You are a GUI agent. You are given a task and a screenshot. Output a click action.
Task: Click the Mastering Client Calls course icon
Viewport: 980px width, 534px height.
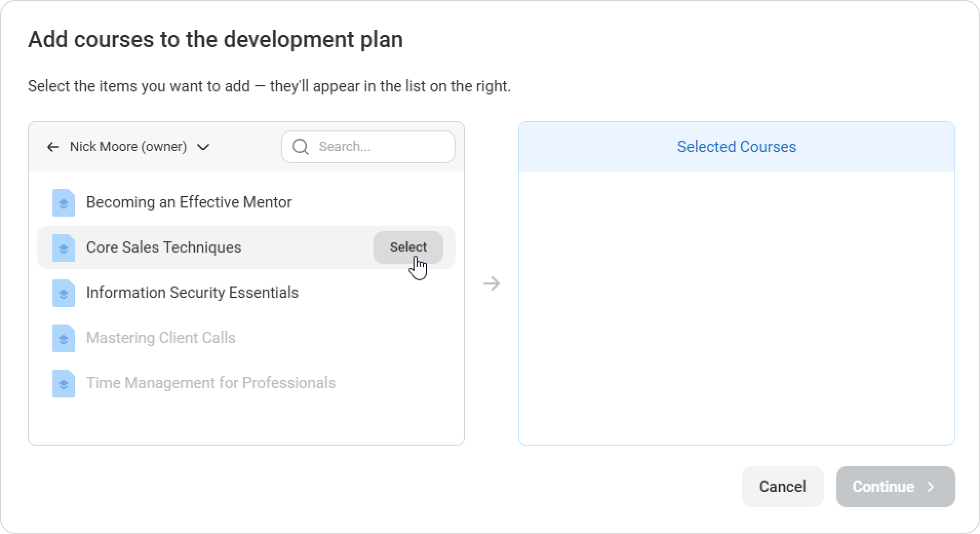point(64,338)
